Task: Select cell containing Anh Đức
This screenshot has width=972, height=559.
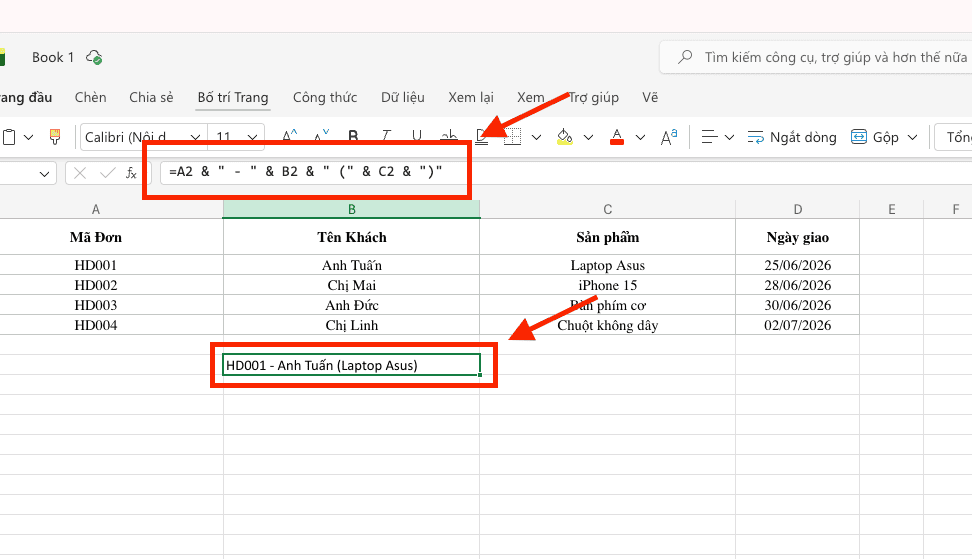Action: 351,305
